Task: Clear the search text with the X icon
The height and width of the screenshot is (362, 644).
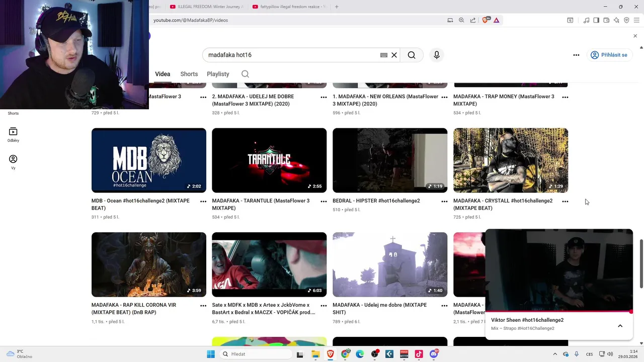Action: (x=394, y=55)
